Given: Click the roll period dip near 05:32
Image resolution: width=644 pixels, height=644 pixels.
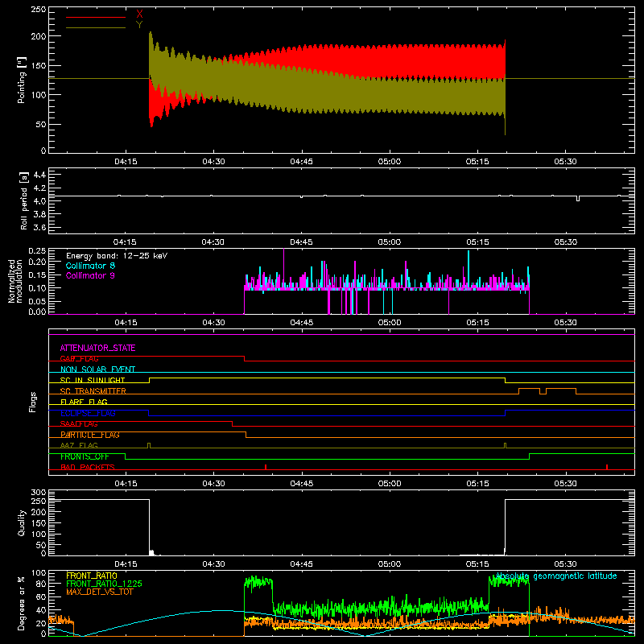Looking at the screenshot, I should pos(578,198).
